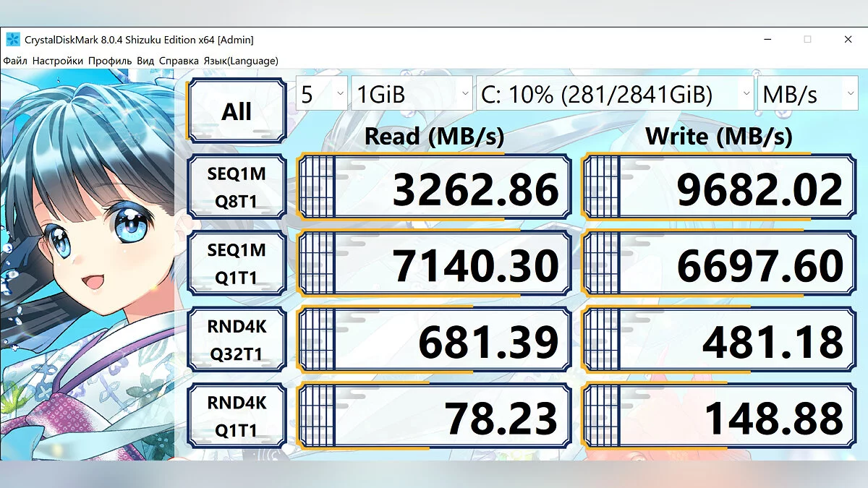Viewport: 868px width, 488px height.
Task: Open the drive selector showing C: 10%
Action: pos(614,95)
